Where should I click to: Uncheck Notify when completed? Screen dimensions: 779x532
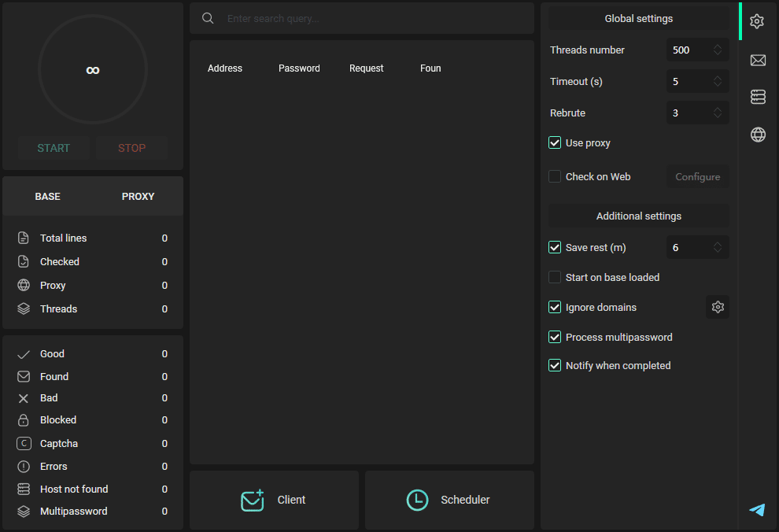click(x=555, y=365)
